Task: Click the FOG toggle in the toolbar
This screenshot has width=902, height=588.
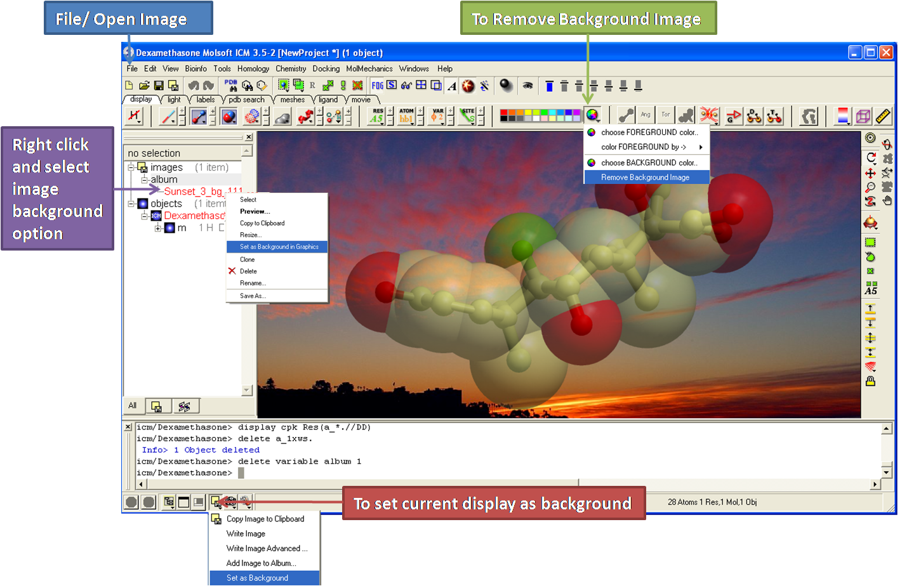Action: pyautogui.click(x=378, y=86)
